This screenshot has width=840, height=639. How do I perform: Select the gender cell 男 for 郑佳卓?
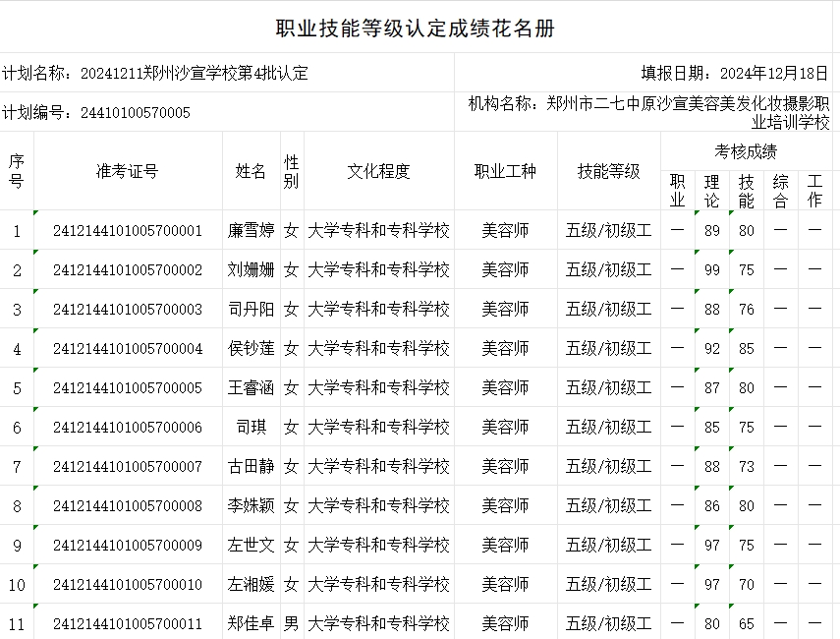(291, 623)
